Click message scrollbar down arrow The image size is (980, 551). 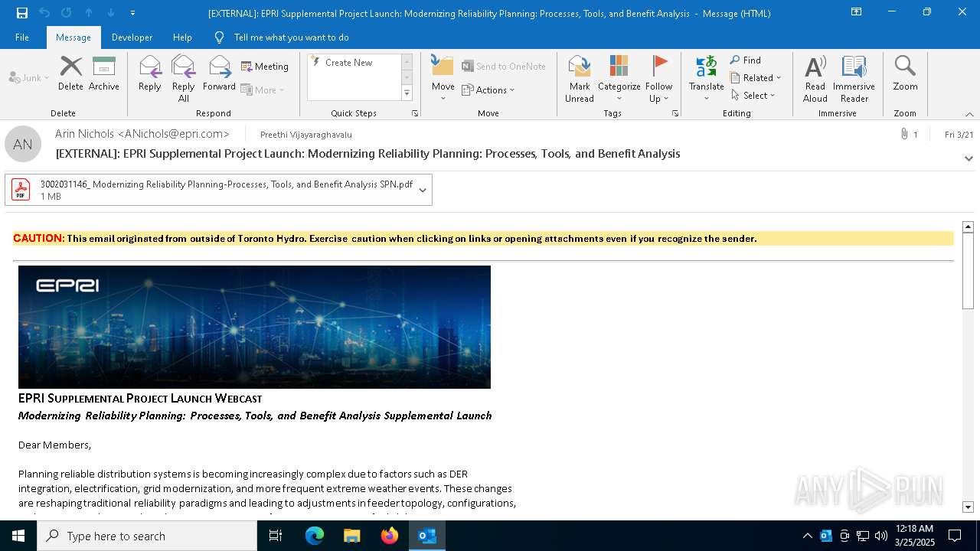click(x=968, y=507)
